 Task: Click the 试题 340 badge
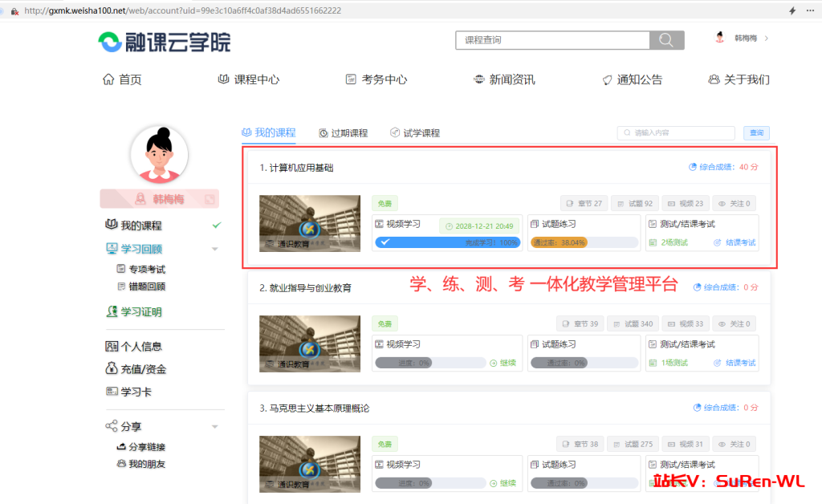[633, 323]
